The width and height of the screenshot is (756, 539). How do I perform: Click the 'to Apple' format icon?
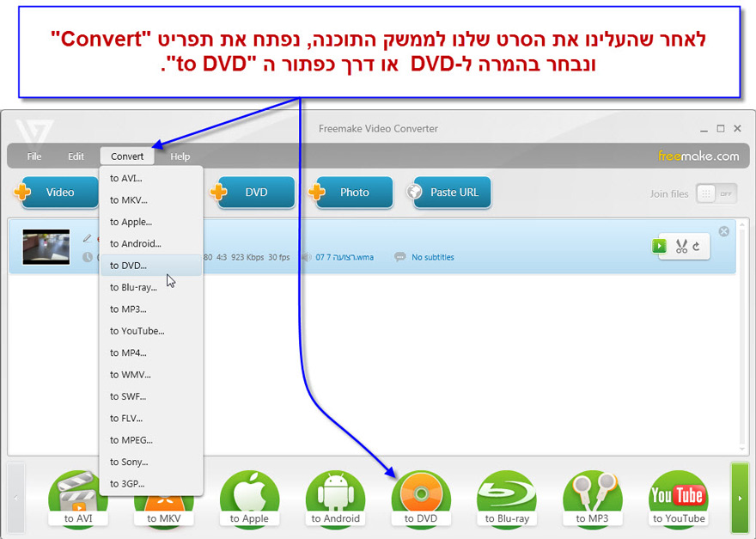pos(249,499)
